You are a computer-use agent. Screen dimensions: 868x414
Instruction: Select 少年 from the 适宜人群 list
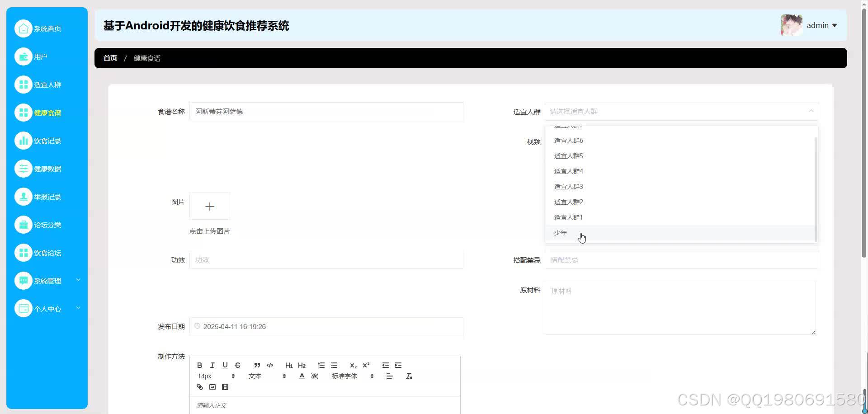(x=561, y=233)
